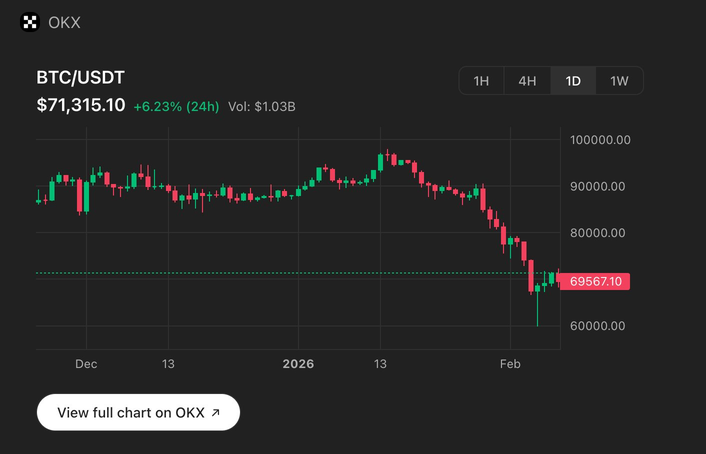Click the +6.23% (24h) change indicator
Image resolution: width=706 pixels, height=454 pixels.
(176, 106)
